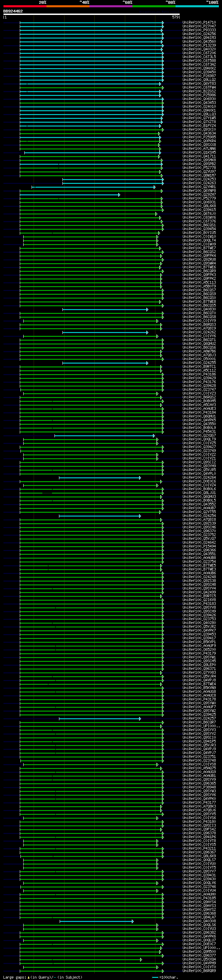The height and width of the screenshot is (980, 222).
Task: Click hit label UniRef100_O23749
Action: coord(199,451)
